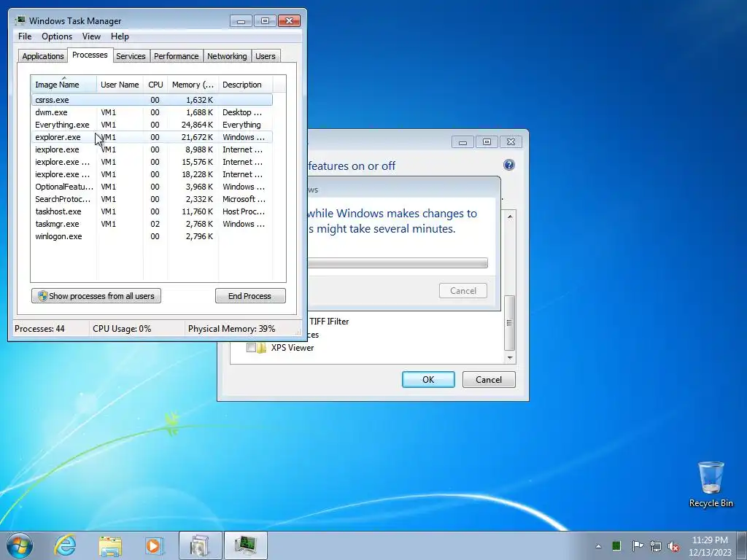747x560 pixels.
Task: Switch to the Performance tab
Action: coord(176,56)
